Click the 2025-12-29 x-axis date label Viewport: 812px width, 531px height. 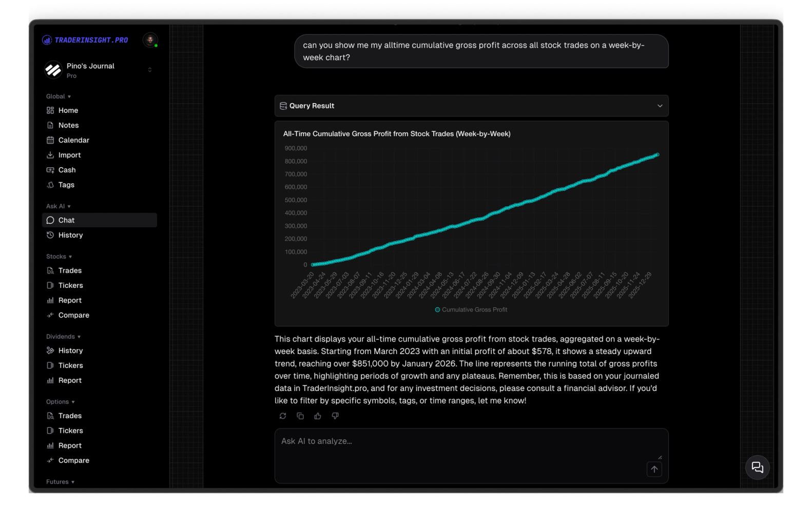[640, 285]
